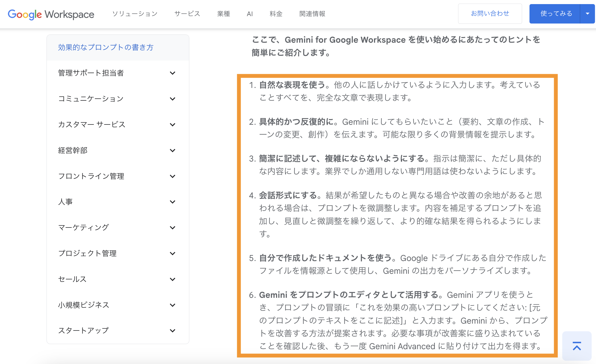This screenshot has width=596, height=364.
Task: Click the Google Workspace logo
Action: pos(51,14)
